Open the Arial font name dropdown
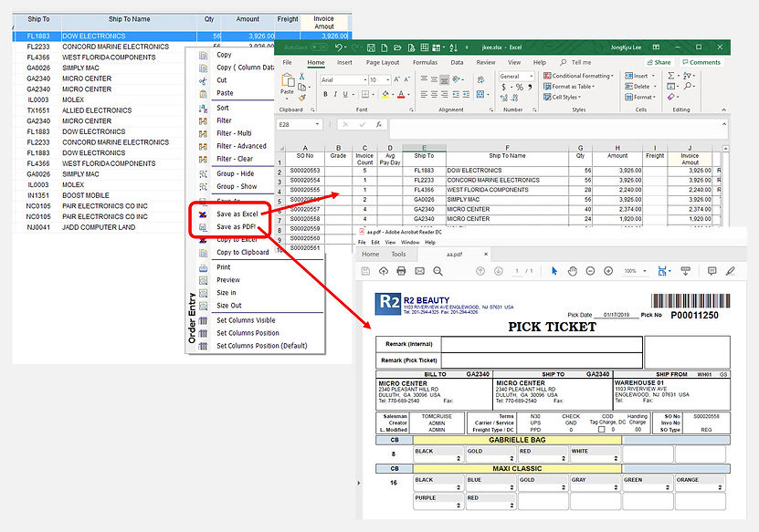This screenshot has height=532, width=759. pyautogui.click(x=365, y=79)
